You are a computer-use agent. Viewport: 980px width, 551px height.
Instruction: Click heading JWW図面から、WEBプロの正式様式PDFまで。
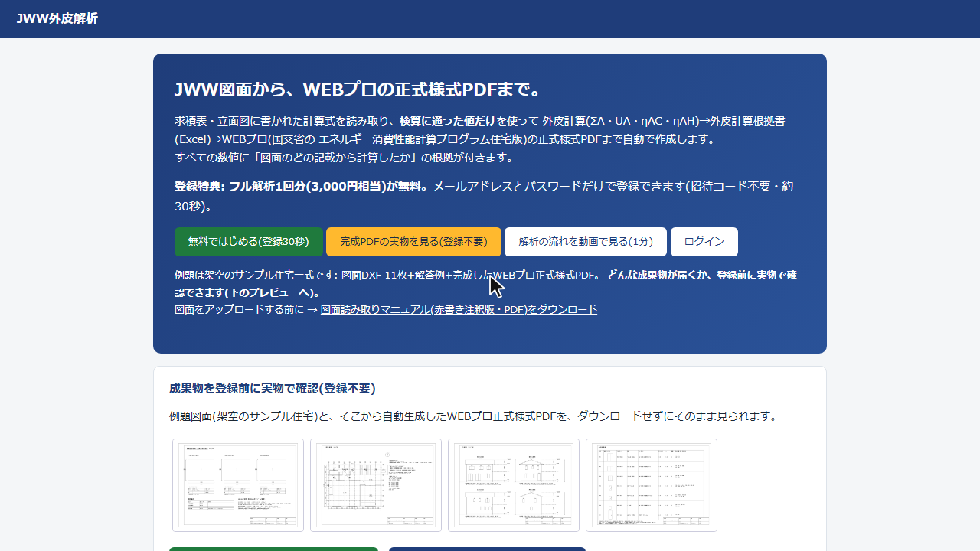tap(358, 90)
